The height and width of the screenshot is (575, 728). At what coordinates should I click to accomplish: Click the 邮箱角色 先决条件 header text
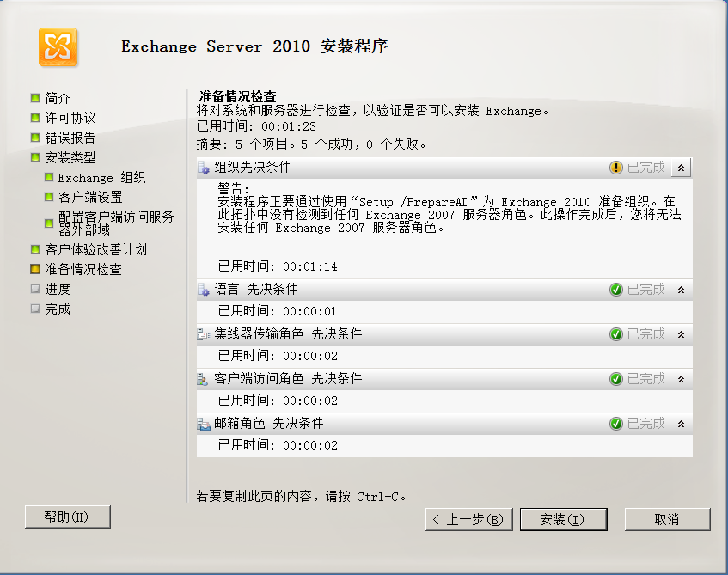(269, 423)
